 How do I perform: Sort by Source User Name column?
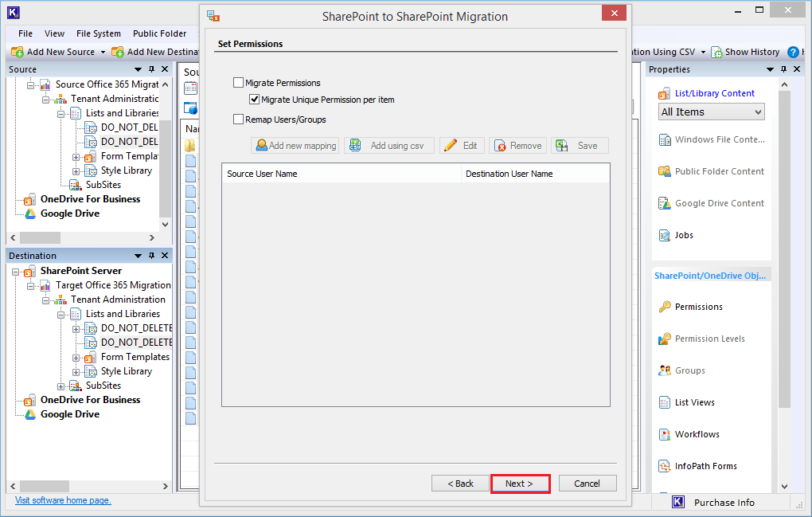(342, 174)
